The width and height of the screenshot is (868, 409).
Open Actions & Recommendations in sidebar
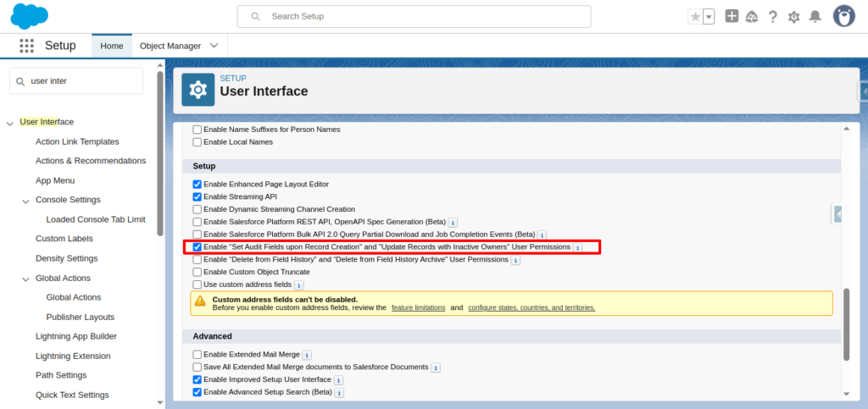[x=91, y=161]
